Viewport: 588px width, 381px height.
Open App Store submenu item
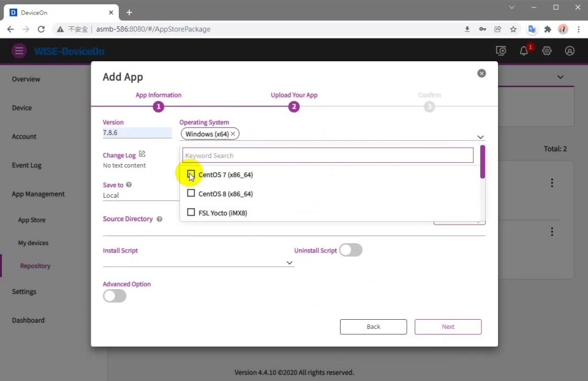[x=32, y=220]
